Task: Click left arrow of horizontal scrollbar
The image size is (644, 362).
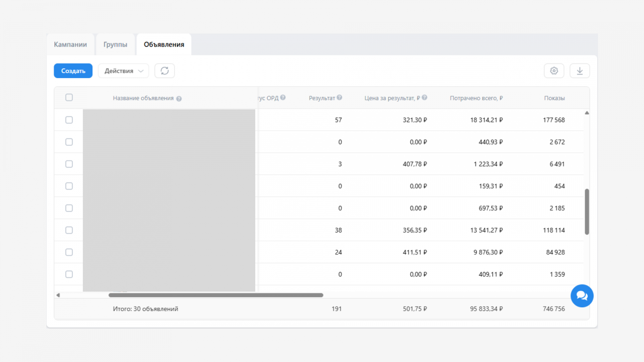Action: pos(58,295)
